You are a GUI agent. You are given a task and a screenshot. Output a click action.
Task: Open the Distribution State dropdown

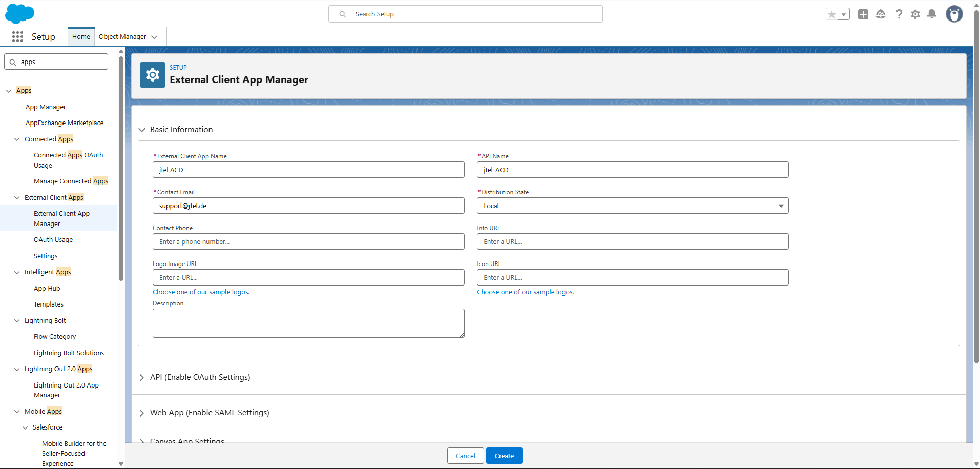coord(632,206)
